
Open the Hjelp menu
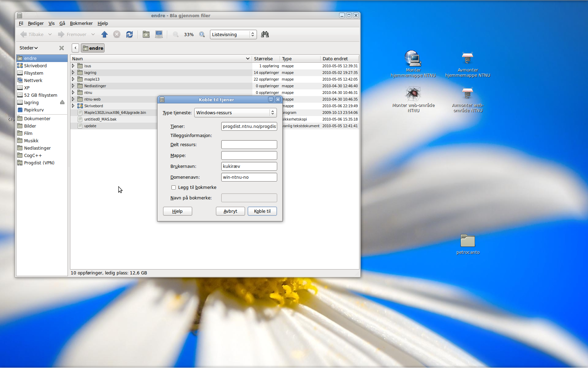point(103,23)
